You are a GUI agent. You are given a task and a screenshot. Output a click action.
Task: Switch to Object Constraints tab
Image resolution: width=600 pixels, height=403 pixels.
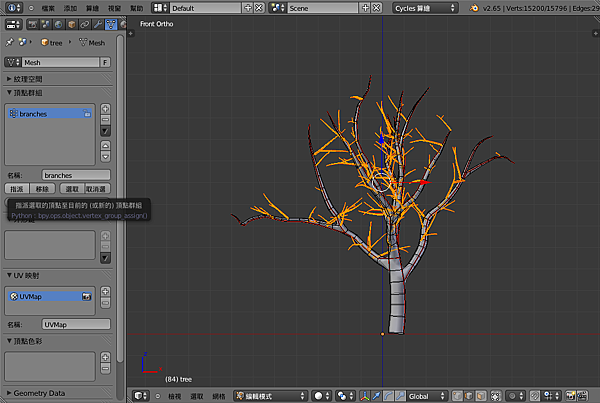coord(85,24)
